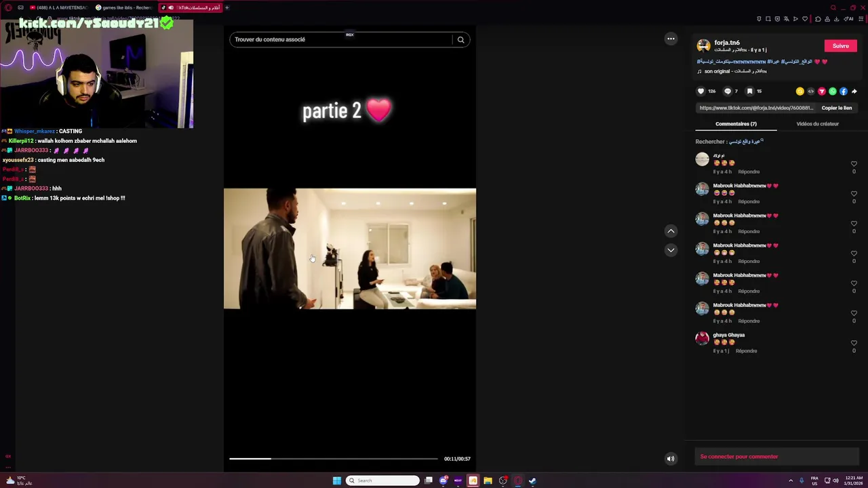The width and height of the screenshot is (868, 488).
Task: Open the embed code icon
Action: click(811, 91)
